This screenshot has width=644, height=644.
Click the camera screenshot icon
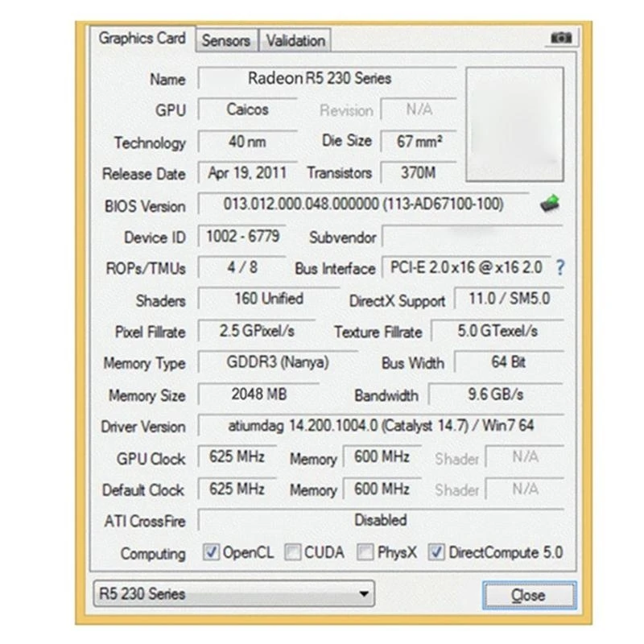click(x=560, y=38)
